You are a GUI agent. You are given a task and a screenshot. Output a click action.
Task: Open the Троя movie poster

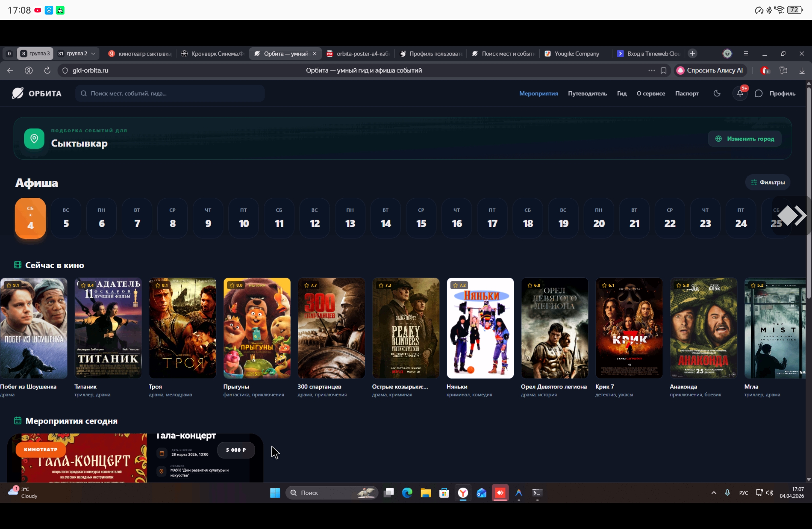click(183, 328)
